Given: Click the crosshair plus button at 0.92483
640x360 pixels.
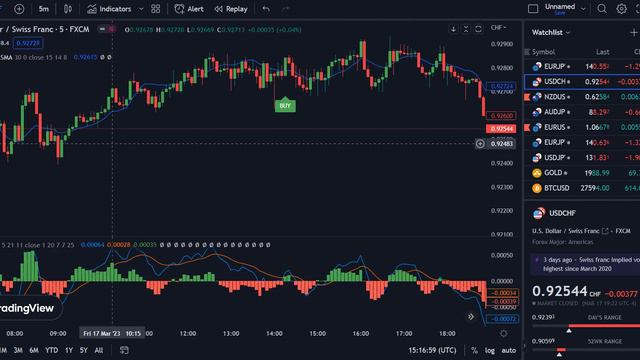Looking at the screenshot, I should (x=480, y=144).
